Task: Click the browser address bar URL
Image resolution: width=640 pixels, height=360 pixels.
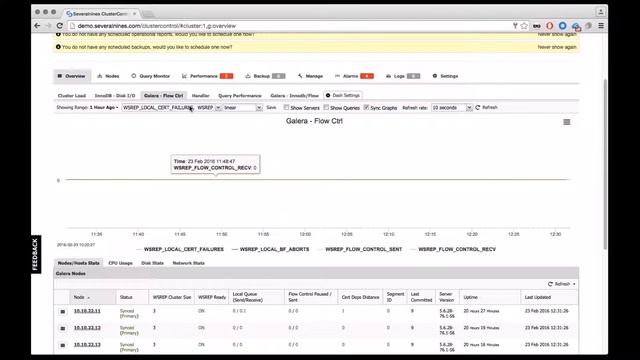Action: tap(156, 26)
